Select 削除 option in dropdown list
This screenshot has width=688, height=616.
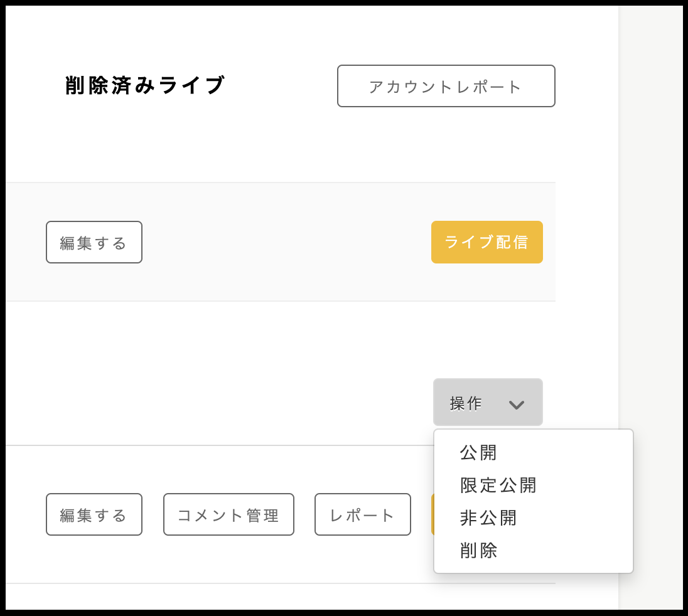[x=478, y=550]
